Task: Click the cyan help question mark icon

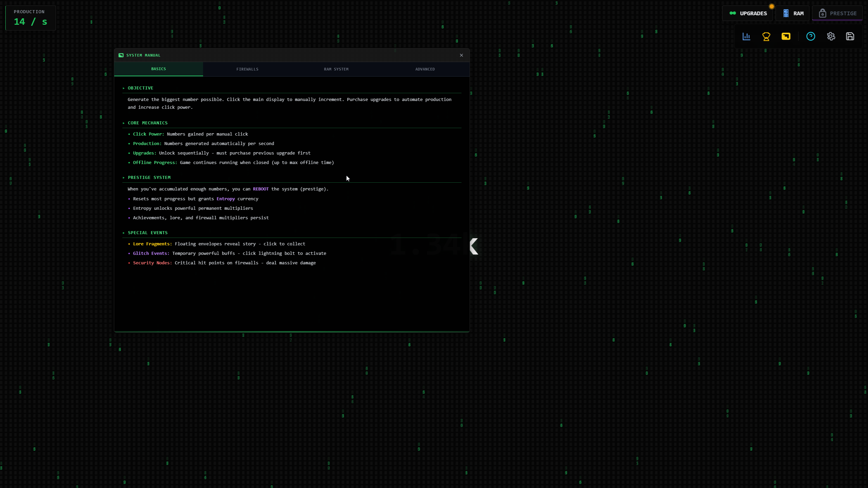Action: 811,36
